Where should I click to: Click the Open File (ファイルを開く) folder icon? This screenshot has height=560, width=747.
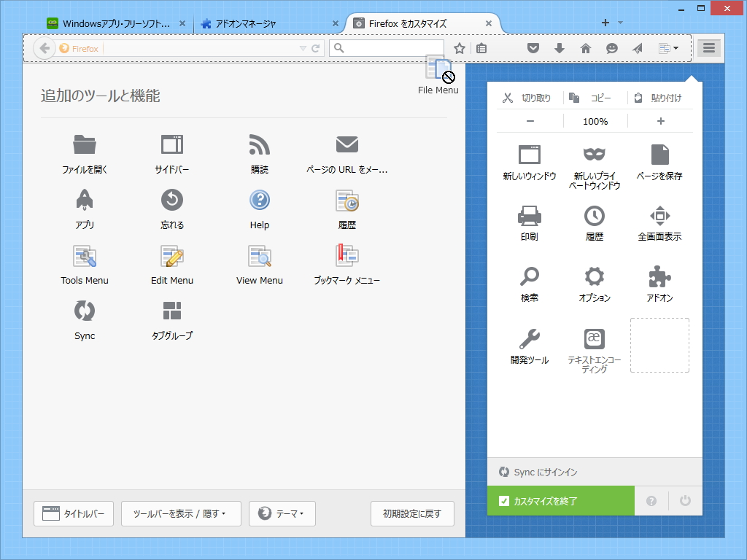point(85,144)
